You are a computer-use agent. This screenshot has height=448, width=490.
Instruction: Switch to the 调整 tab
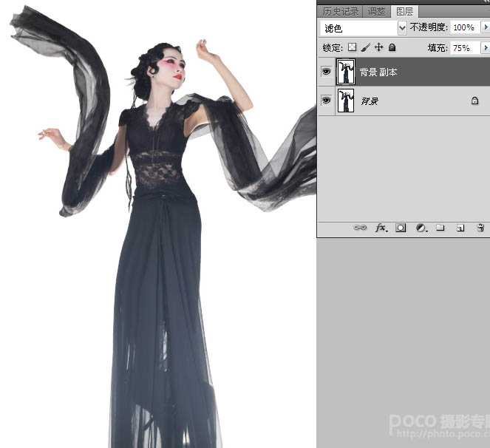pyautogui.click(x=376, y=11)
